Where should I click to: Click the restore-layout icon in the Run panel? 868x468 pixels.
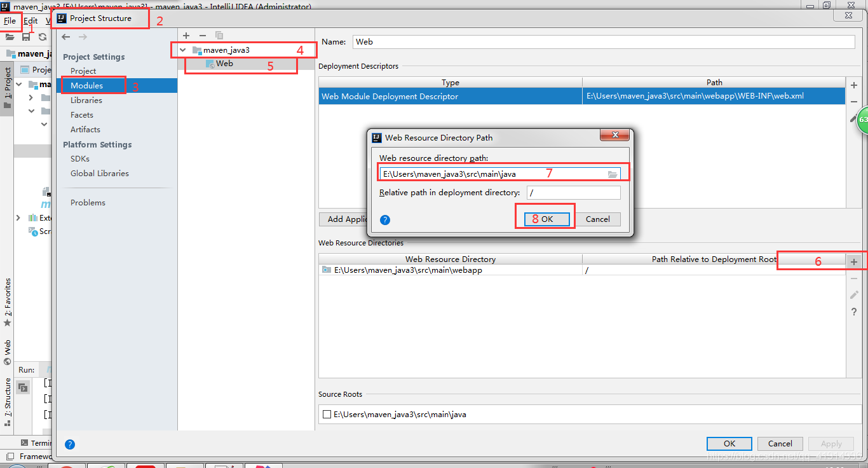tap(23, 387)
